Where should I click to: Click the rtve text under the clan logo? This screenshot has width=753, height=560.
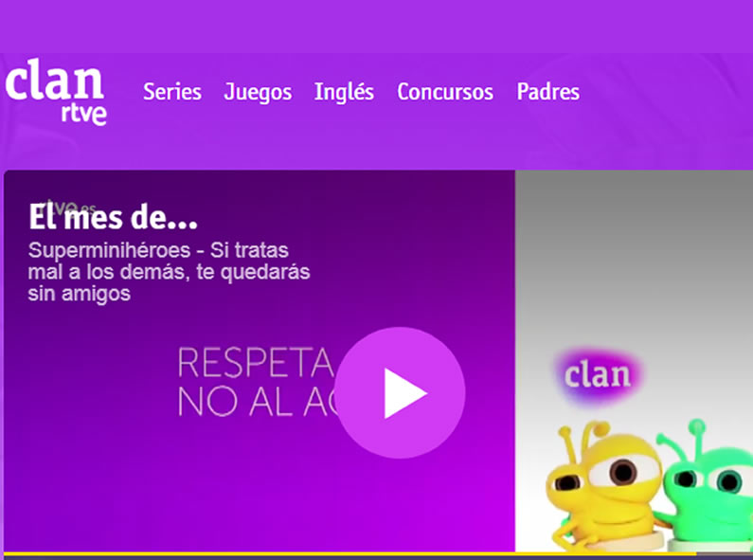tap(83, 114)
